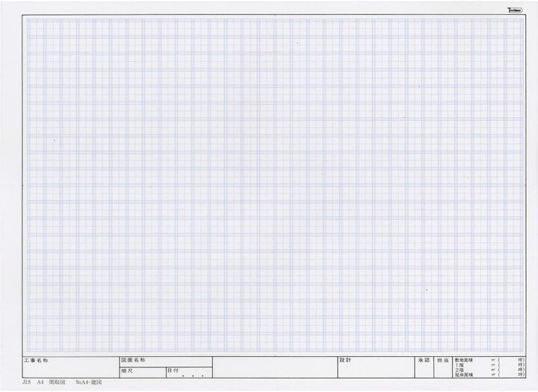Image resolution: width=538 pixels, height=392 pixels.
Task: Click the 間取図 footer text
Action: [57, 382]
